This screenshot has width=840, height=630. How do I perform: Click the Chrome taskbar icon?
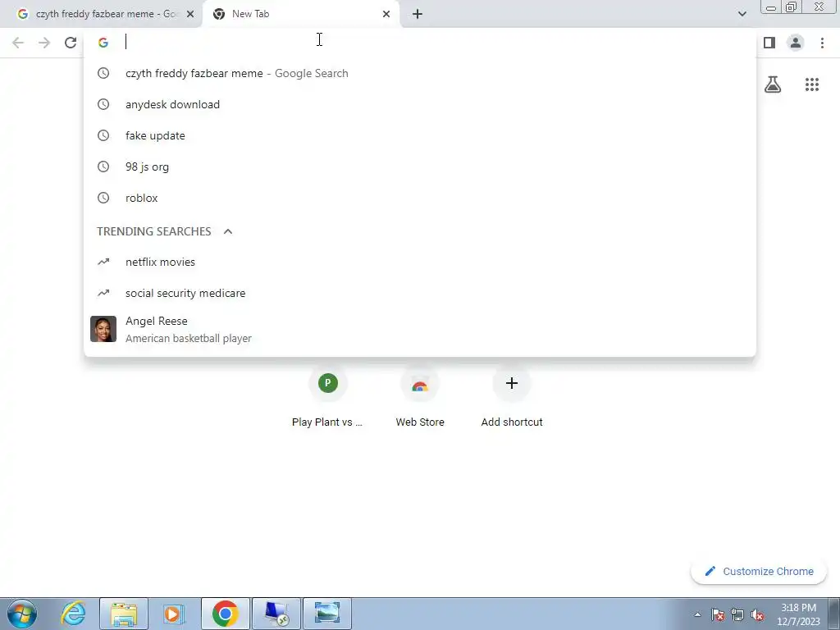[x=226, y=614]
